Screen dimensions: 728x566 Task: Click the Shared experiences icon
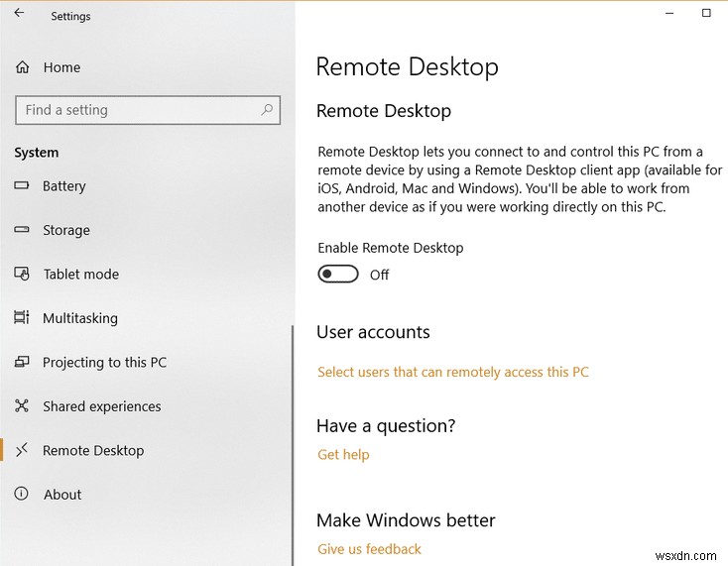[22, 405]
